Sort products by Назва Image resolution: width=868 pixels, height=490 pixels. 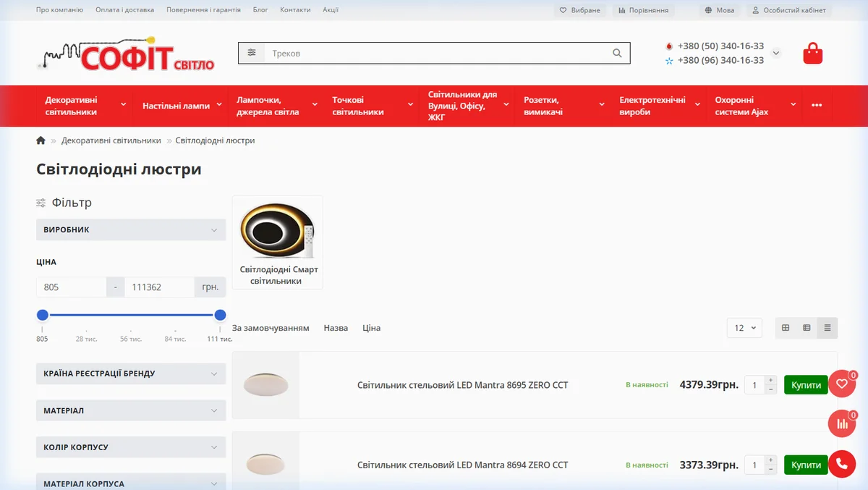click(x=336, y=328)
